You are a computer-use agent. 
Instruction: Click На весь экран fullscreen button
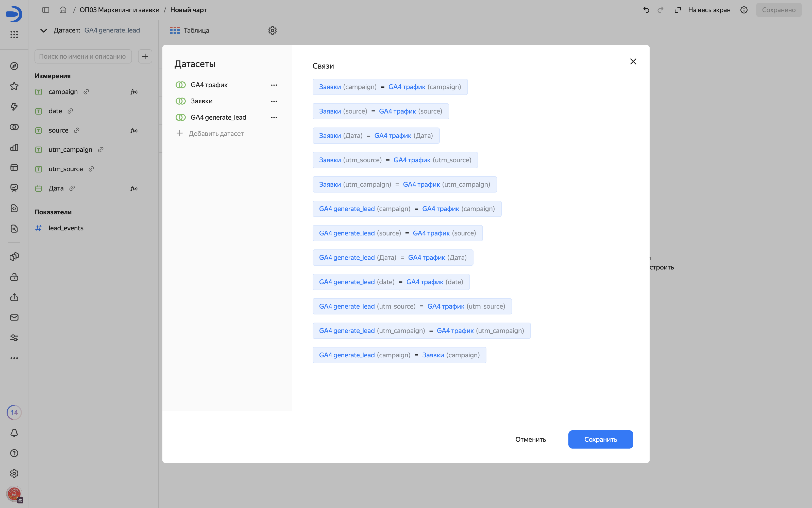click(x=702, y=10)
